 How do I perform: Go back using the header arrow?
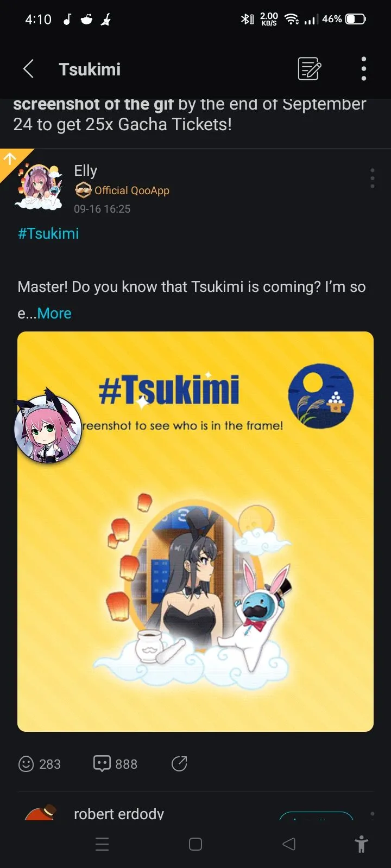point(29,69)
